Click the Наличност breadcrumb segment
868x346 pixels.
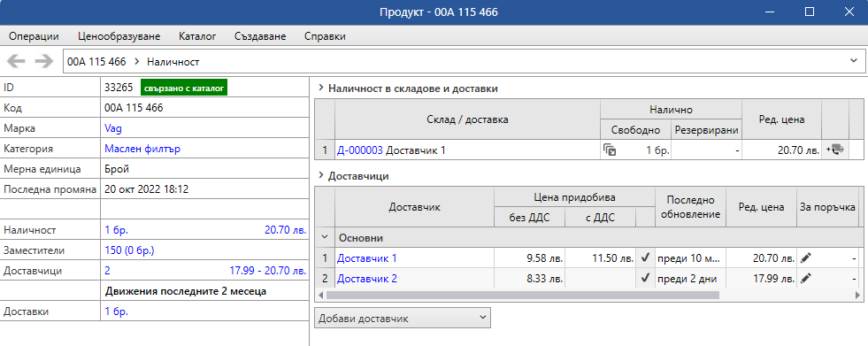[173, 61]
